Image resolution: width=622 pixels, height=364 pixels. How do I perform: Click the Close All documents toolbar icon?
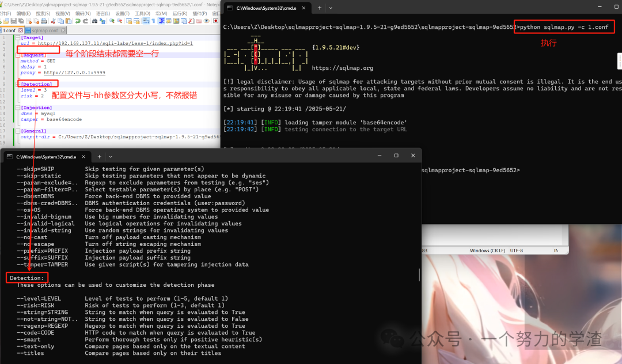(x=36, y=21)
